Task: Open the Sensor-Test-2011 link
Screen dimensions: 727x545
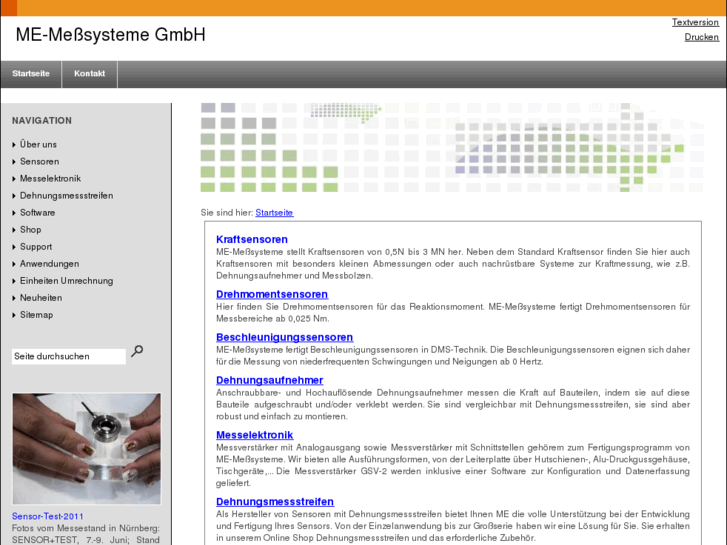Action: click(x=48, y=516)
